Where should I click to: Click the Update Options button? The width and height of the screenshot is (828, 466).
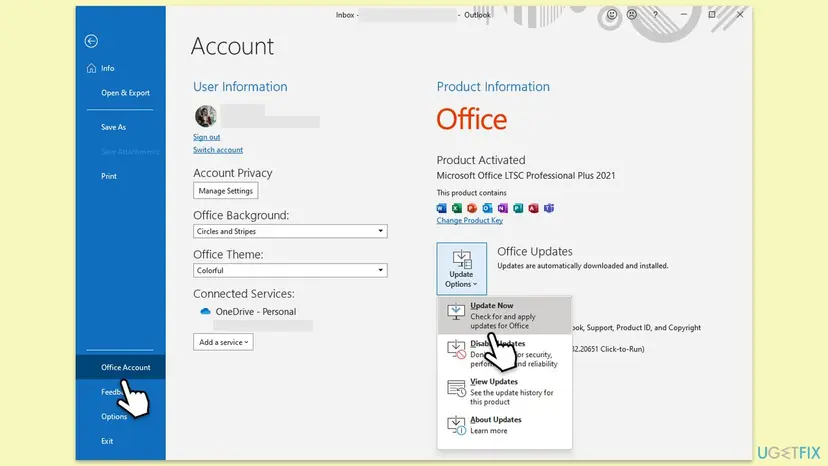[x=462, y=268]
